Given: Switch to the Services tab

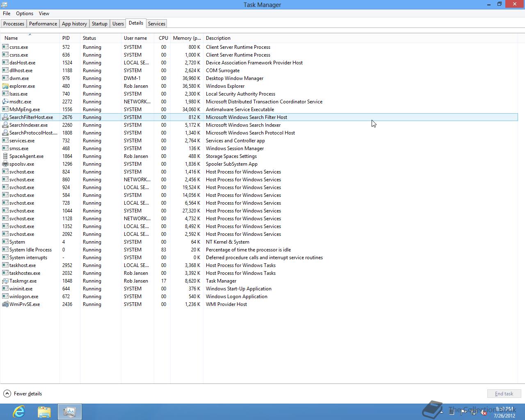Looking at the screenshot, I should [157, 24].
